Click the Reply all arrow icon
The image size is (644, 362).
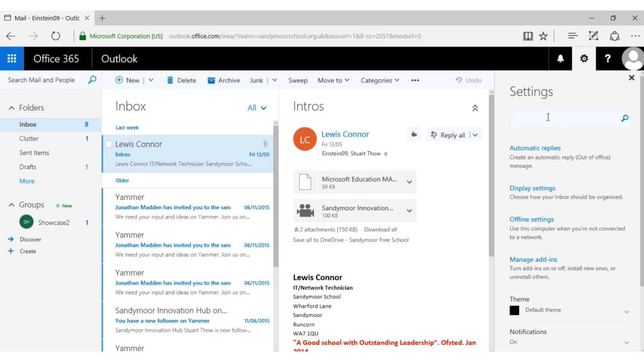(434, 135)
